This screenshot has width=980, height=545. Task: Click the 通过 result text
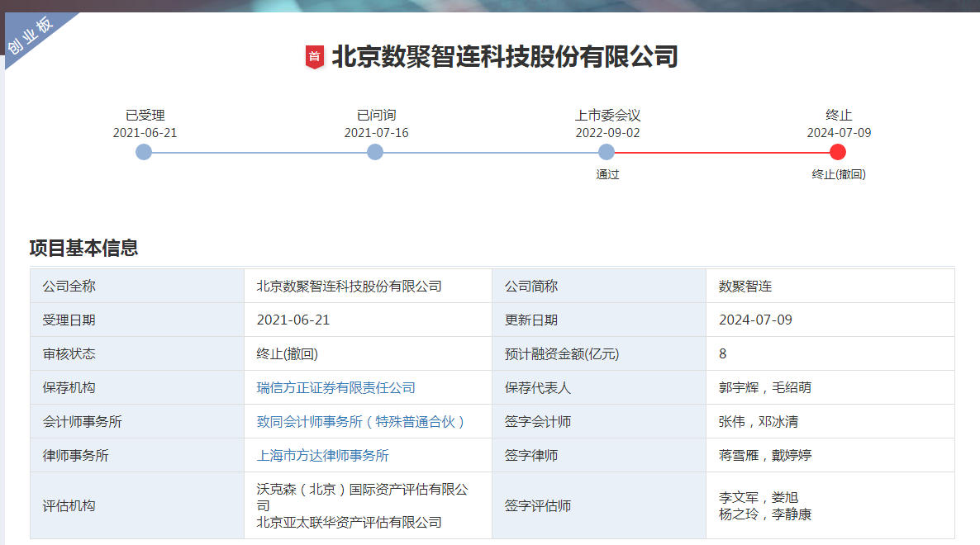click(x=607, y=174)
